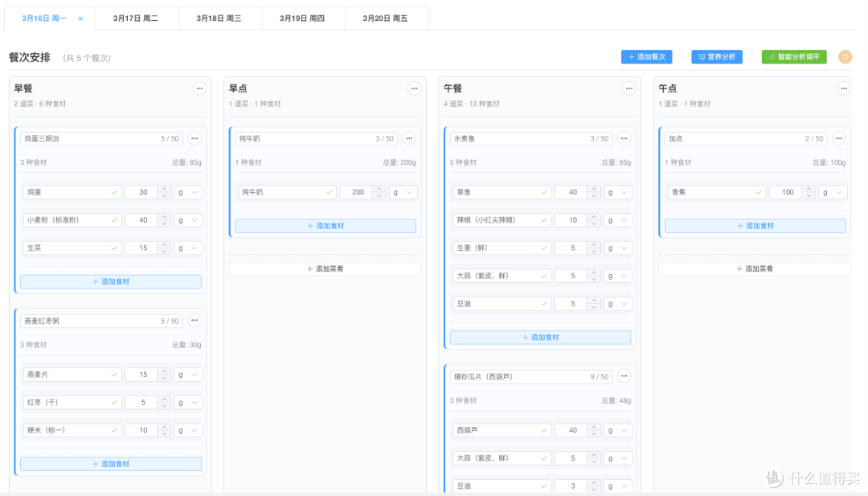The image size is (868, 496).
Task: Close the 3月16日 周一 tab
Action: click(81, 18)
